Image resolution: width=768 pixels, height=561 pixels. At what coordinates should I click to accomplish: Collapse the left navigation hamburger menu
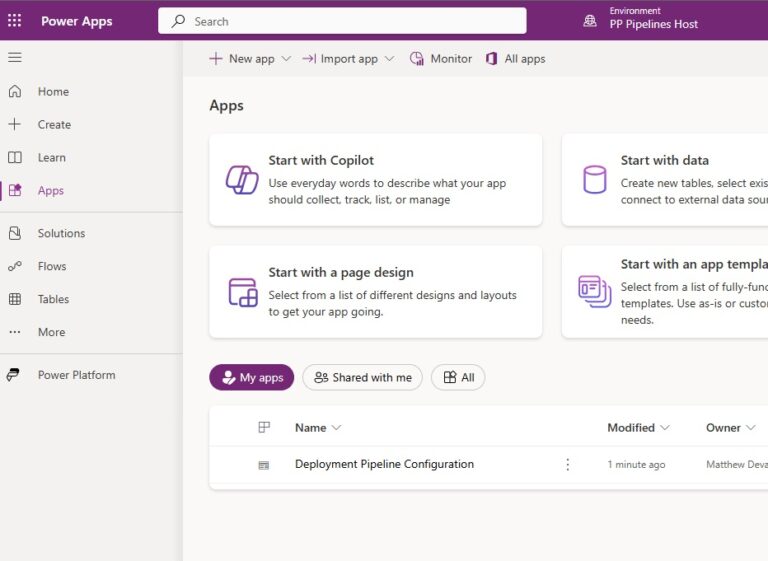14,57
